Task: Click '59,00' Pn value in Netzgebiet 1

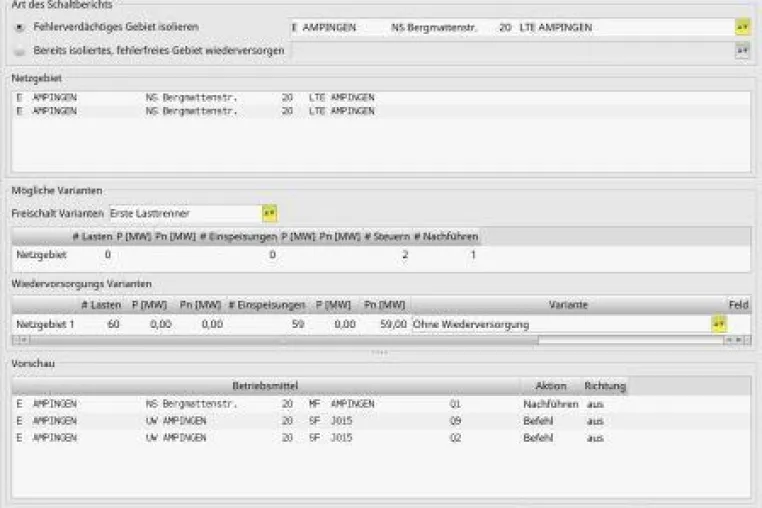Action: click(x=393, y=324)
